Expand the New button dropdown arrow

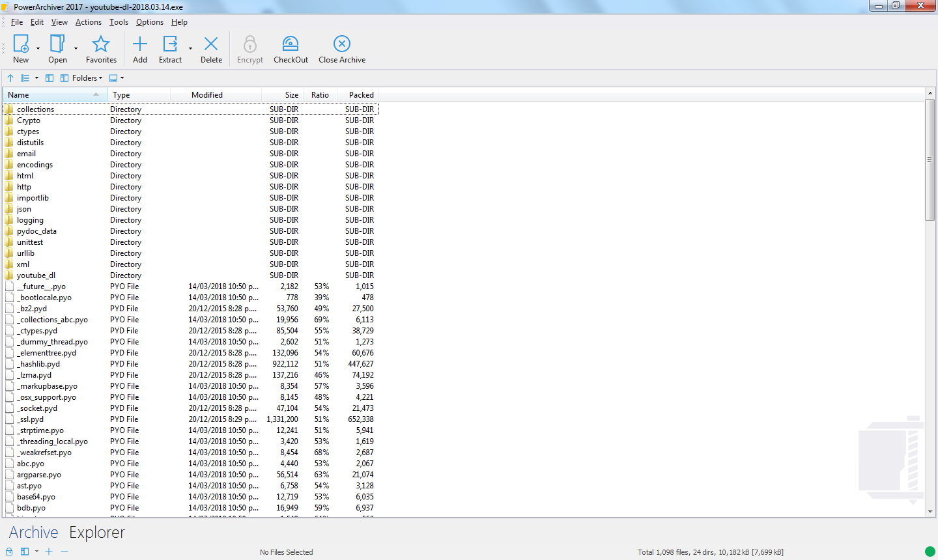38,48
